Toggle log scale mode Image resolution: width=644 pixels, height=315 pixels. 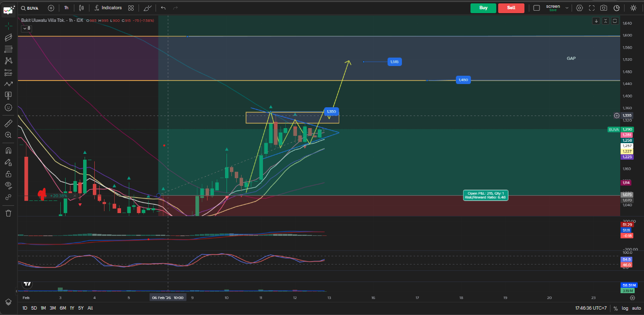click(x=625, y=308)
